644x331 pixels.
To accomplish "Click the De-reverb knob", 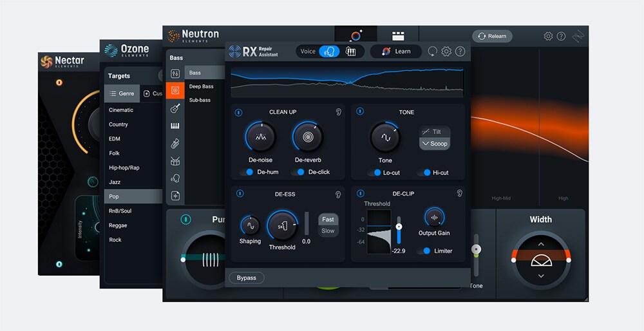I will tap(308, 137).
